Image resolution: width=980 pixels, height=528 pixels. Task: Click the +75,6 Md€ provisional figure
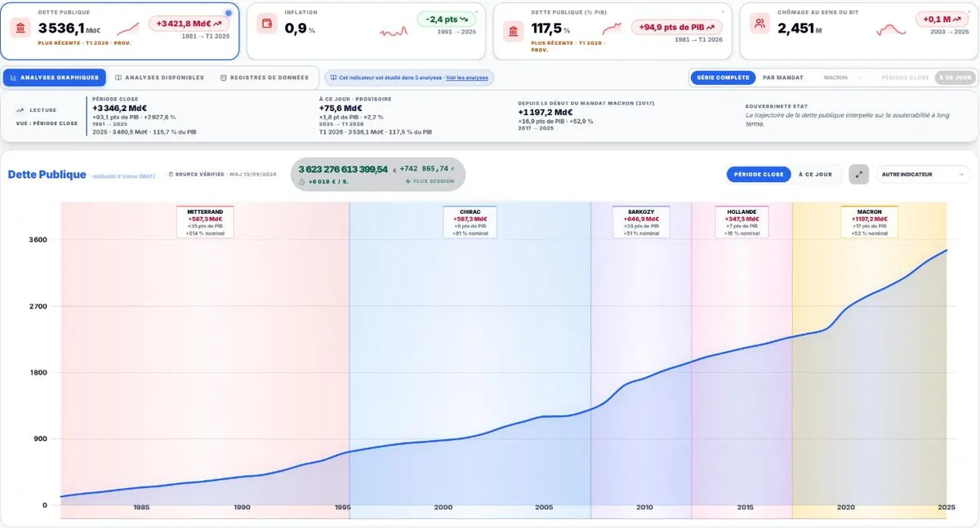coord(341,108)
